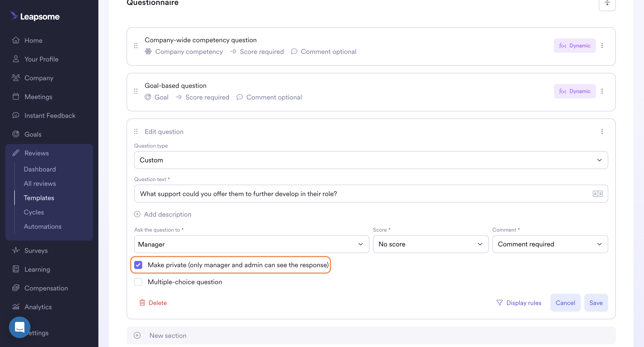Open the Home icon in sidebar
The image size is (644, 347).
[x=16, y=40]
